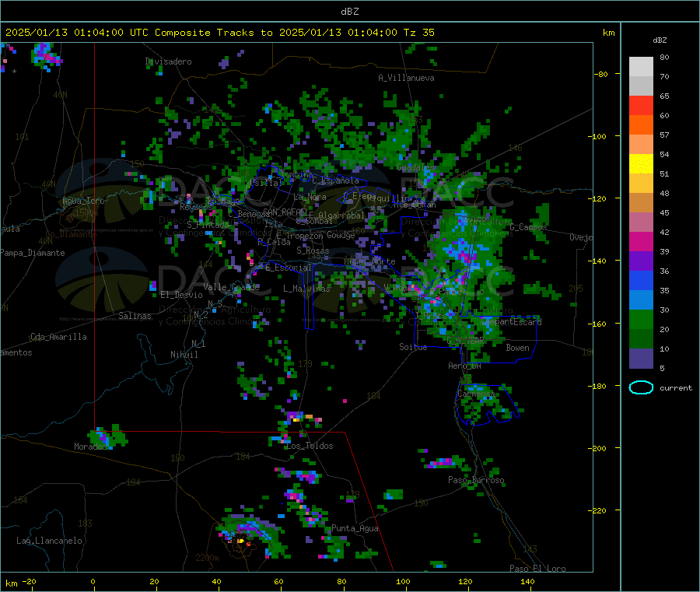Click the 'Bowen' location label
The height and width of the screenshot is (592, 700).
click(517, 348)
